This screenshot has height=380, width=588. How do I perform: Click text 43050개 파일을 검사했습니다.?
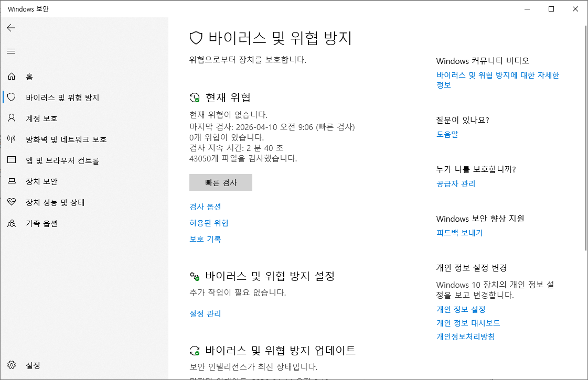point(243,158)
